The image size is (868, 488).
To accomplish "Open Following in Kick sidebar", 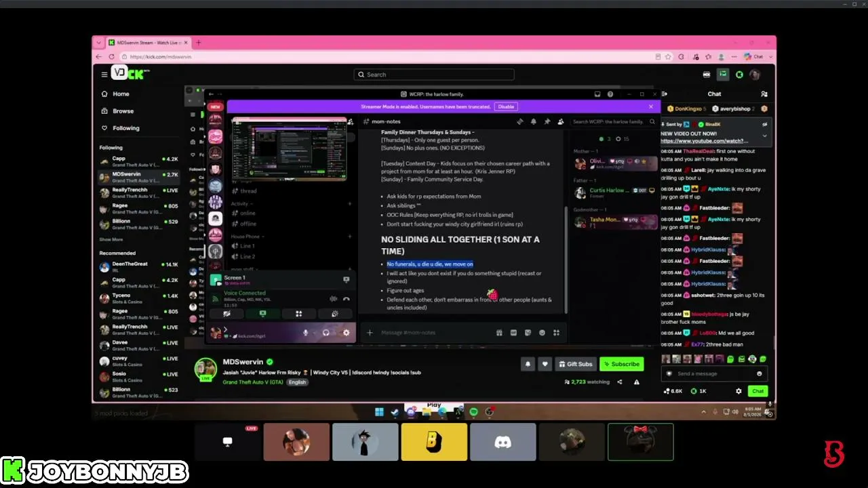I will [121, 128].
